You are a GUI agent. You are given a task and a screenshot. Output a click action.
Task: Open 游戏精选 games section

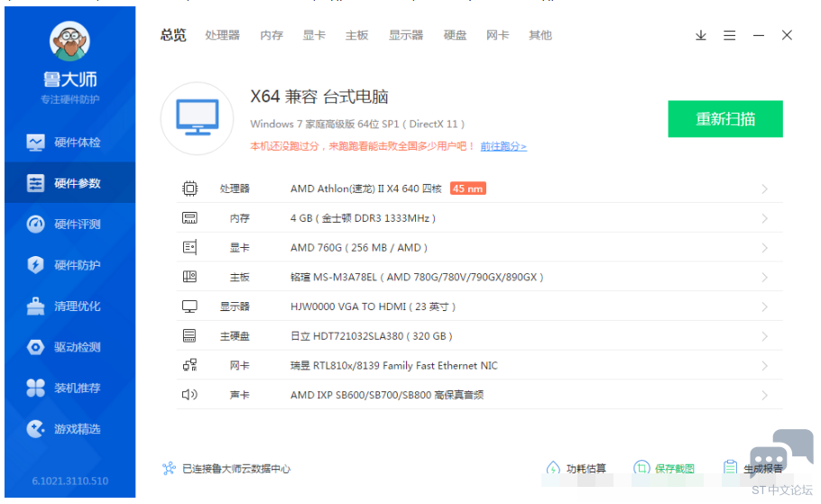tap(70, 429)
